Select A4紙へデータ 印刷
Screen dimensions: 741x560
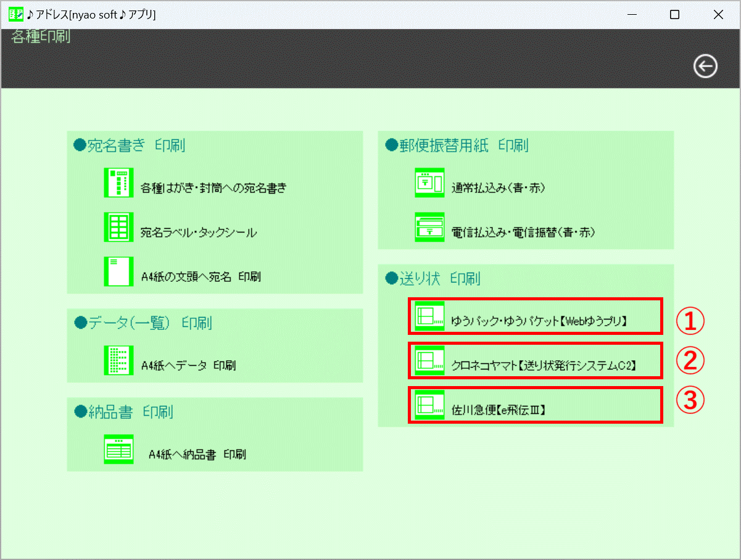click(x=188, y=366)
